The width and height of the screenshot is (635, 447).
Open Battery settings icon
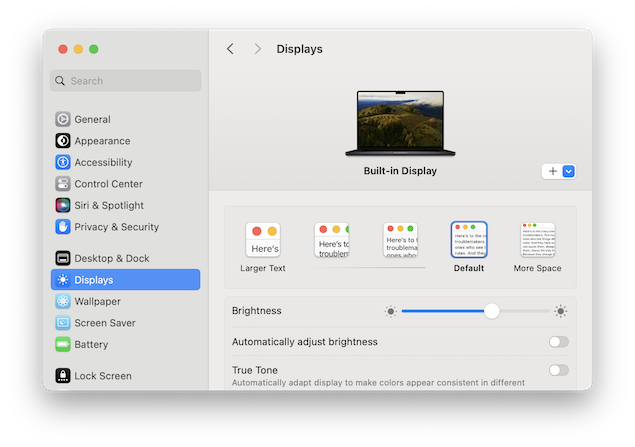(x=63, y=344)
